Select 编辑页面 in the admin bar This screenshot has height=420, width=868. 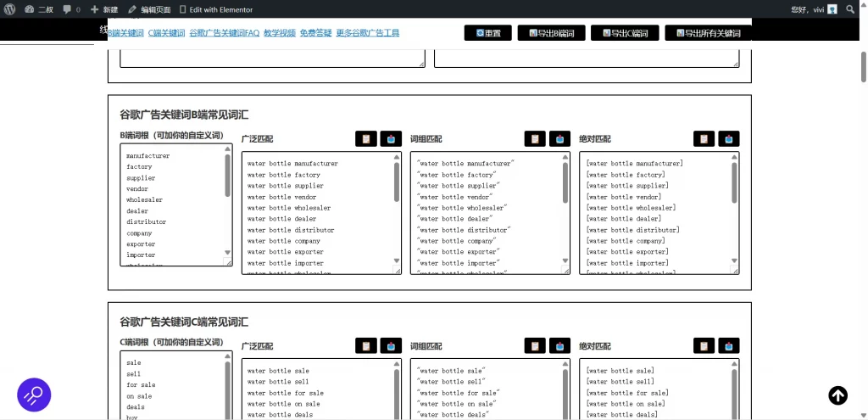pos(148,9)
